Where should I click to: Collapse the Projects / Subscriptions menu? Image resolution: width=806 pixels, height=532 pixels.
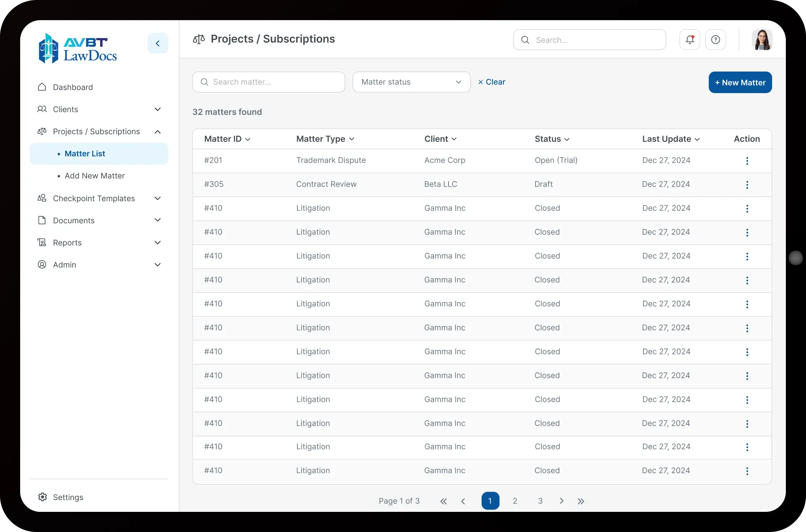pos(99,131)
